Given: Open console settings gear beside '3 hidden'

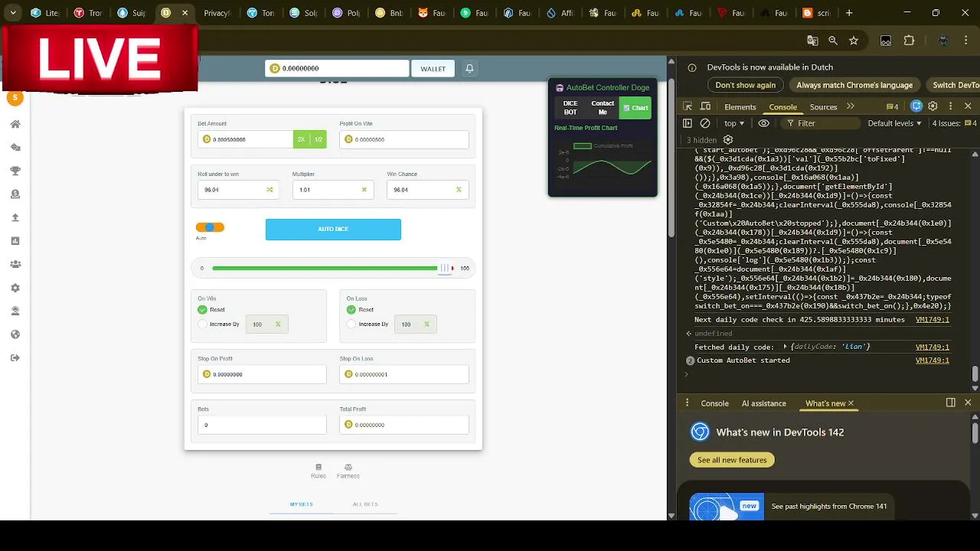Looking at the screenshot, I should pyautogui.click(x=728, y=140).
